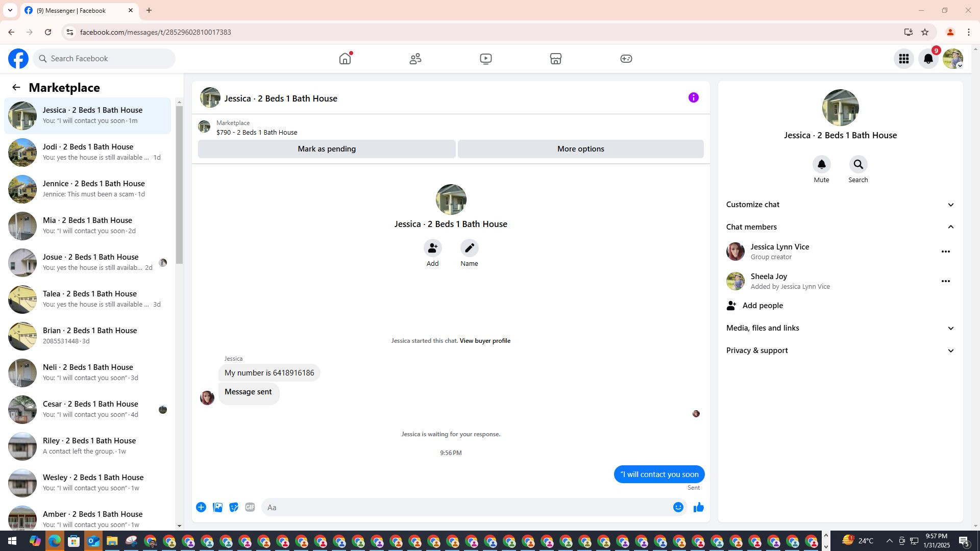Reload the page
Image resolution: width=980 pixels, height=551 pixels.
(48, 32)
